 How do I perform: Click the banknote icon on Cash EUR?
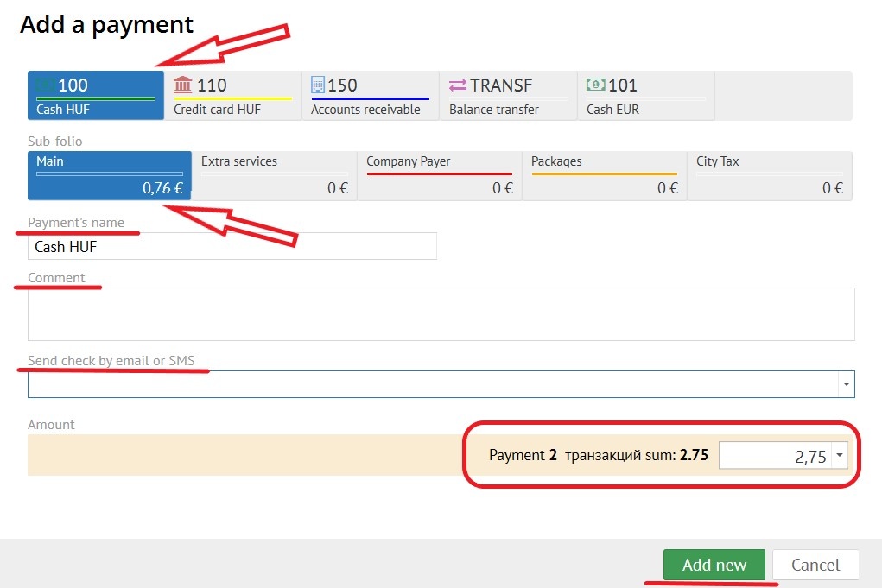(x=595, y=85)
